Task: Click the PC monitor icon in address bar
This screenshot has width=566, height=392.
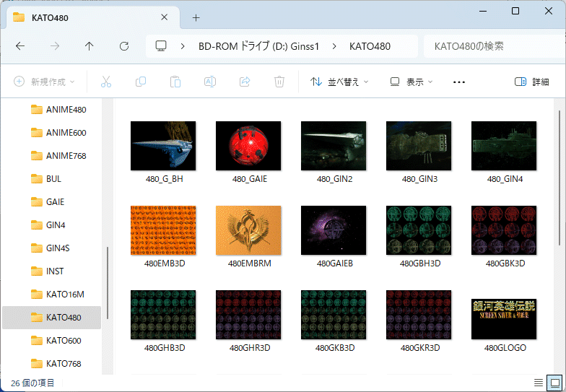Action: coord(160,46)
